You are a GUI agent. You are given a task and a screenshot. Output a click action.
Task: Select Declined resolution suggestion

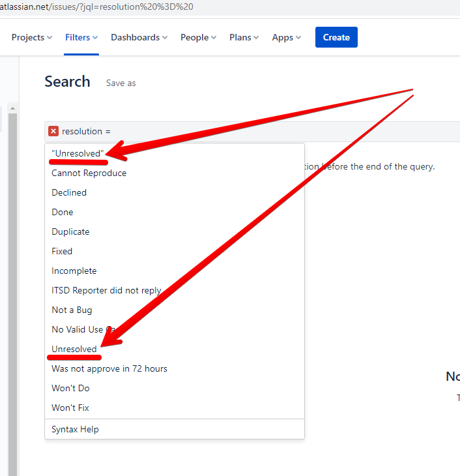pos(175,192)
